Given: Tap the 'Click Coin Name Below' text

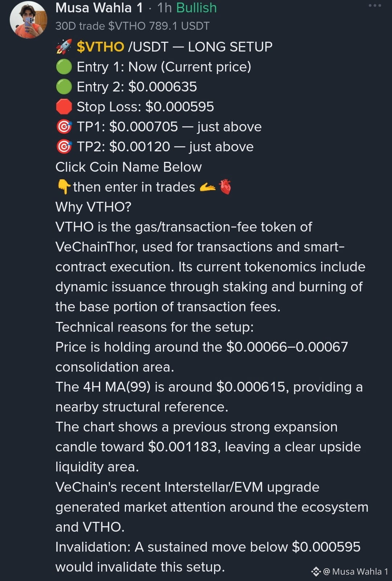Looking at the screenshot, I should (x=128, y=167).
